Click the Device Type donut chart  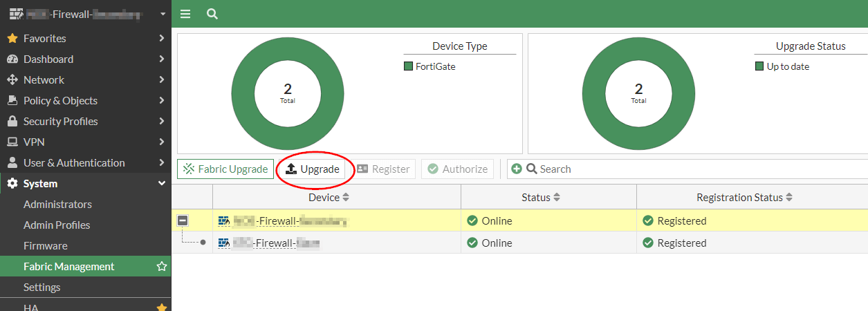(287, 94)
